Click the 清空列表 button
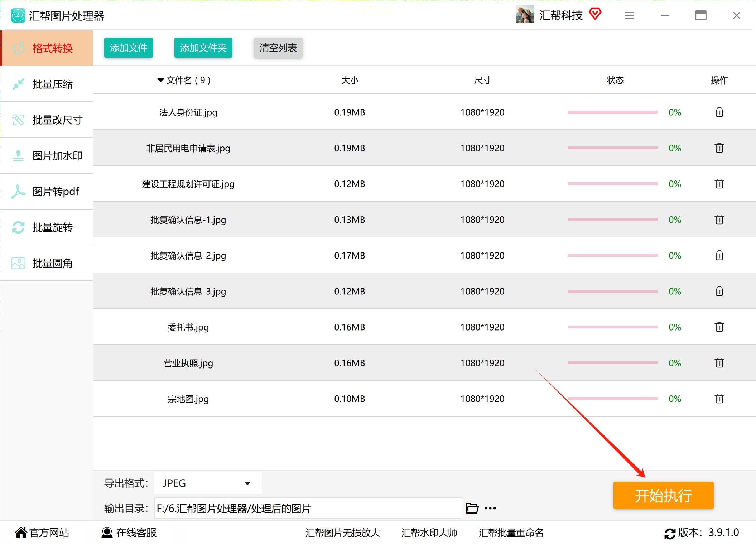This screenshot has width=756, height=544. pyautogui.click(x=278, y=48)
